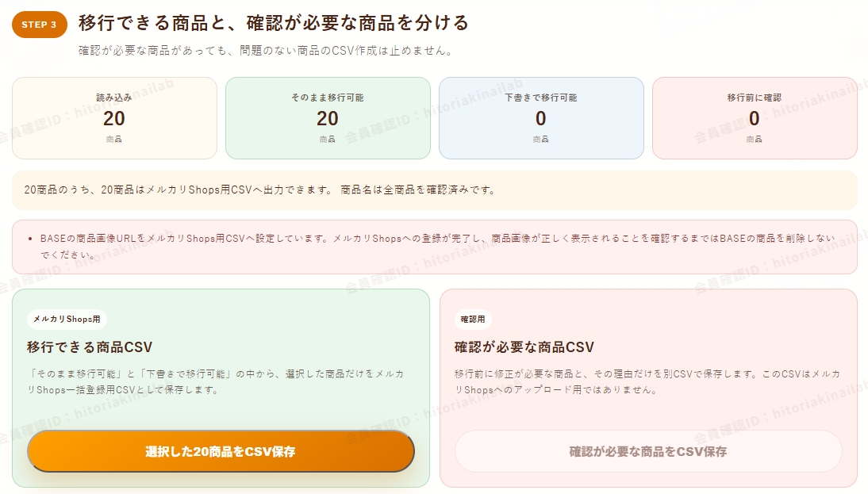Click the BASEの商品画像URL warning notice text
This screenshot has height=494, width=868.
click(437, 246)
